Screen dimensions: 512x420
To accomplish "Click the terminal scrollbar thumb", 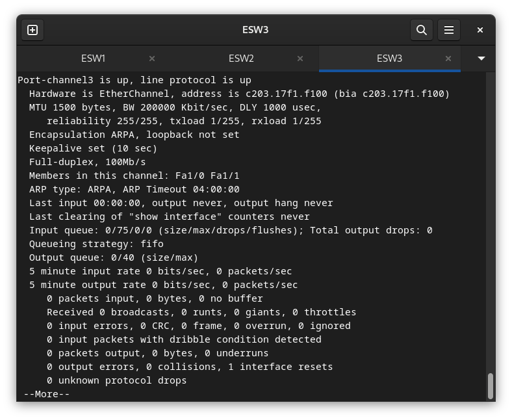I will click(x=491, y=386).
